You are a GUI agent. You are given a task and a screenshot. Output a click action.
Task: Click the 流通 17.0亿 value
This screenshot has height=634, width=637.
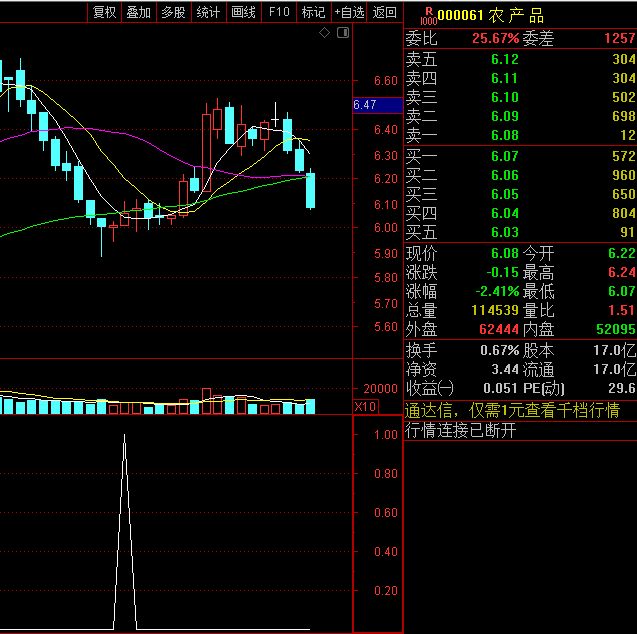pyautogui.click(x=615, y=370)
